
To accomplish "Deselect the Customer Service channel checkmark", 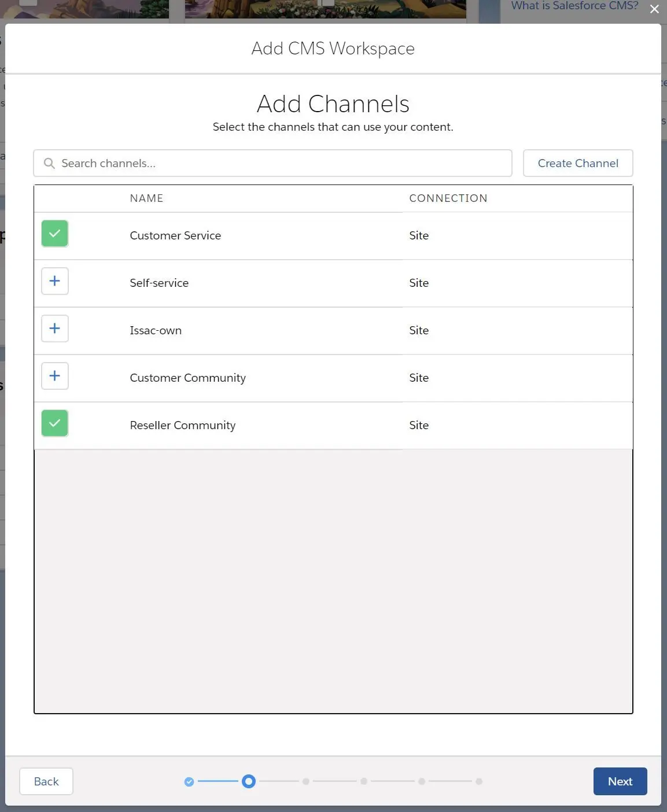I will [55, 234].
